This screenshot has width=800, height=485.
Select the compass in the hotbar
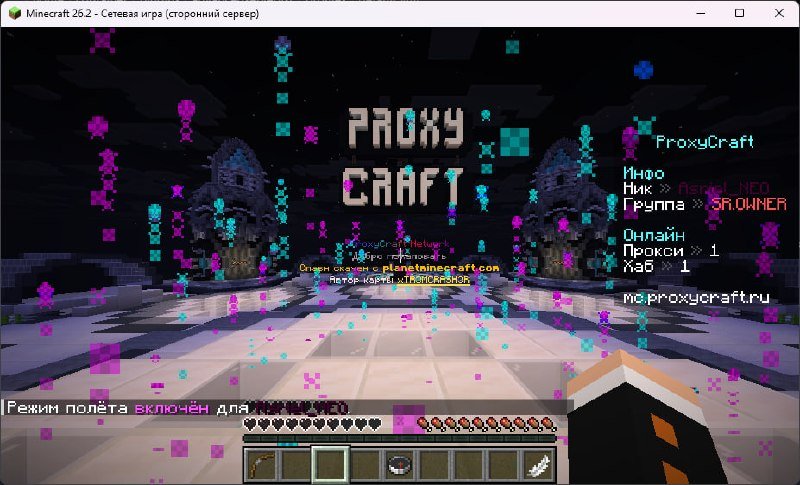[x=399, y=465]
